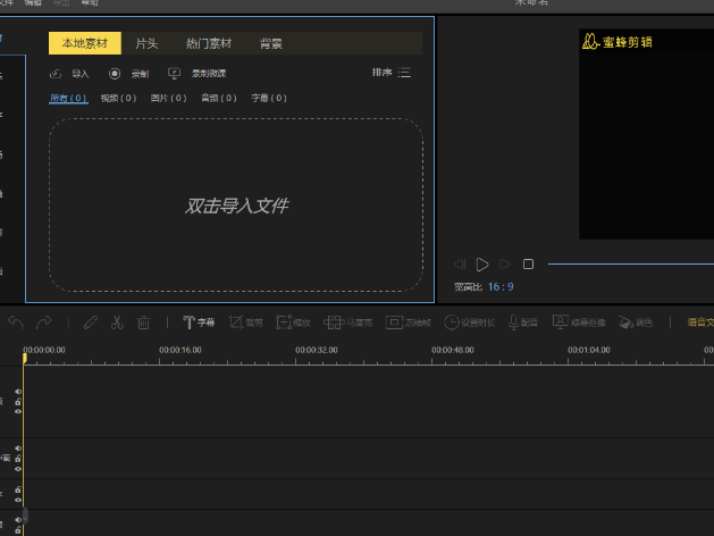The width and height of the screenshot is (714, 536).
Task: Click the 00:01:04.00 ruler mark
Action: (x=589, y=350)
